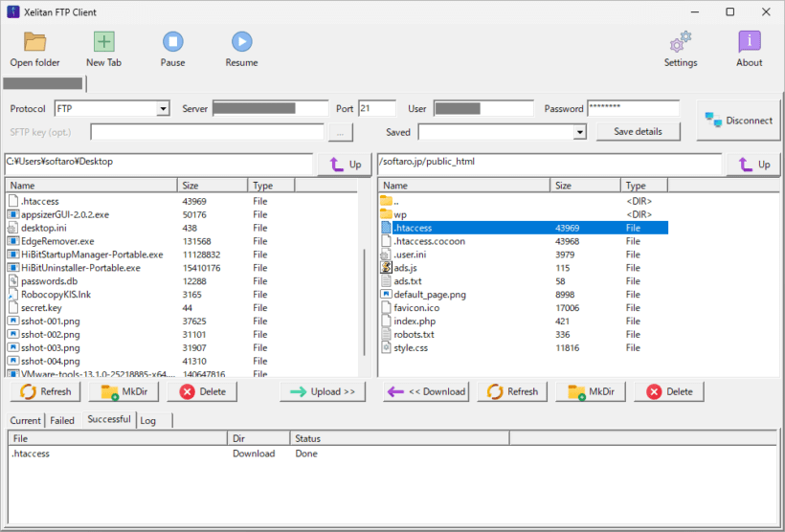Image resolution: width=785 pixels, height=532 pixels.
Task: Select remote ads.js script icon
Action: coord(386,268)
